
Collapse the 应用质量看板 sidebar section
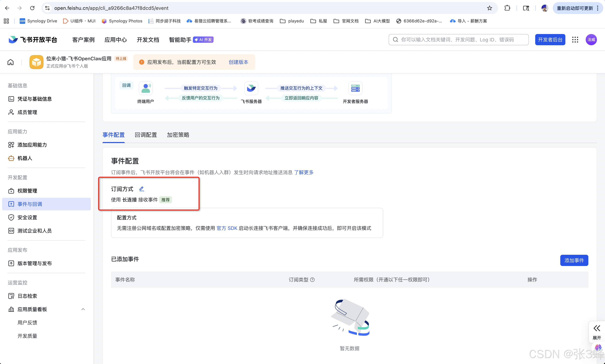(83, 309)
